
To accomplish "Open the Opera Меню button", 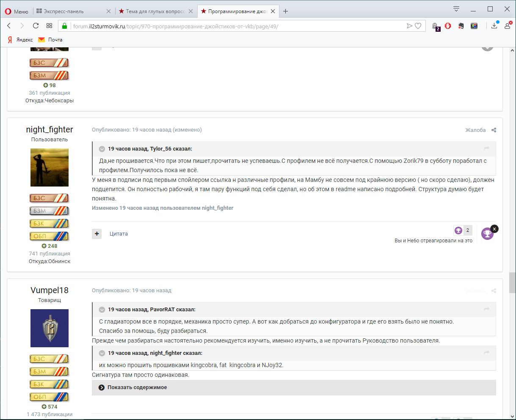I will click(16, 11).
